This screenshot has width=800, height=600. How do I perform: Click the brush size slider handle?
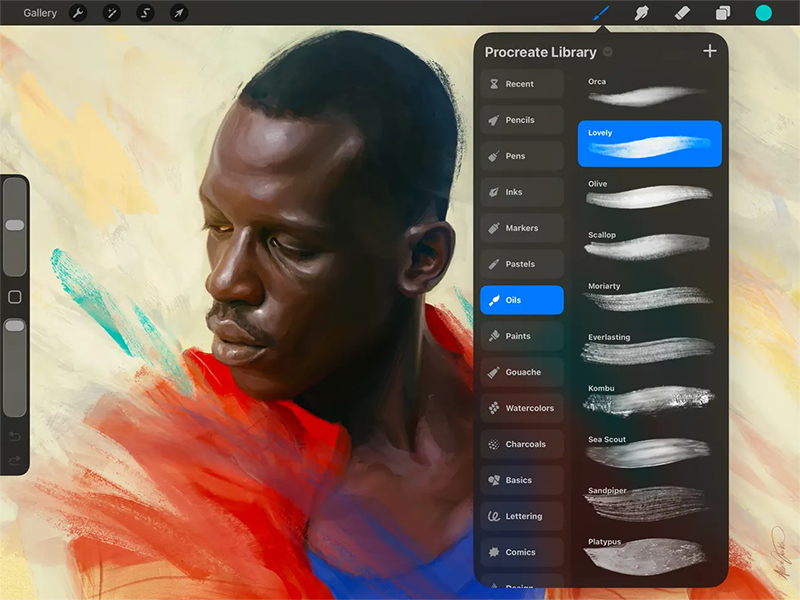click(14, 225)
